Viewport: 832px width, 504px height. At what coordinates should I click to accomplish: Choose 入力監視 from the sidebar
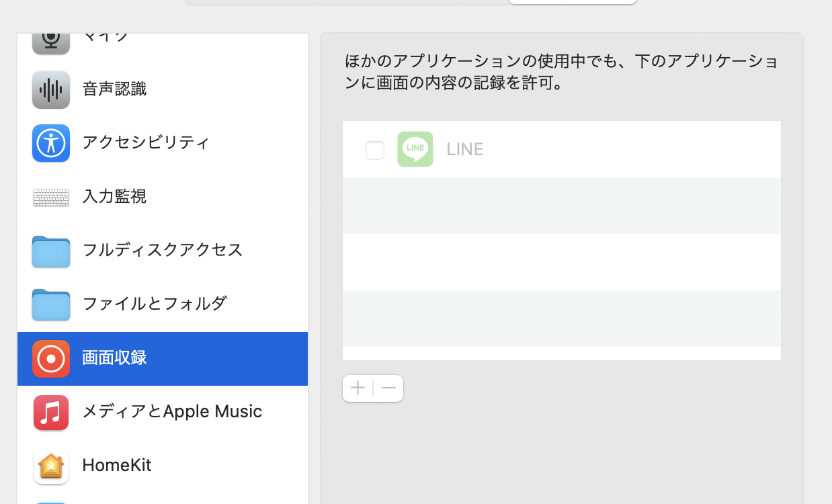114,196
